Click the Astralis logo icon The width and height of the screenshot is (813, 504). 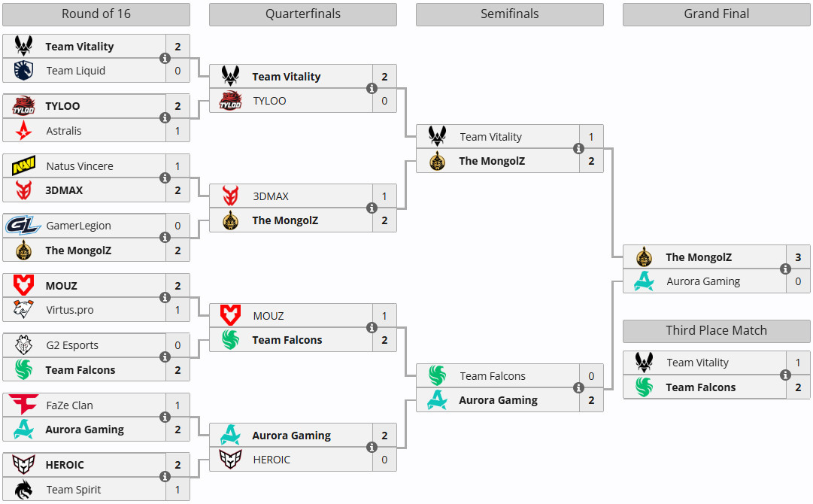click(23, 131)
